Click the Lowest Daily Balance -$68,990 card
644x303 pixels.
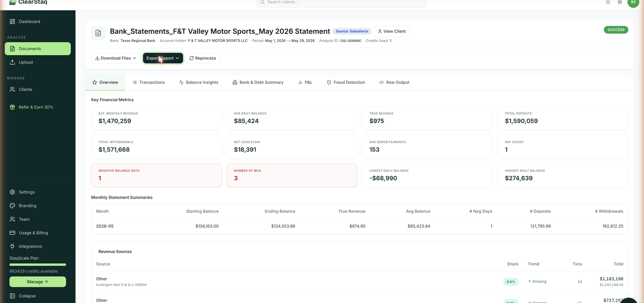point(427,175)
